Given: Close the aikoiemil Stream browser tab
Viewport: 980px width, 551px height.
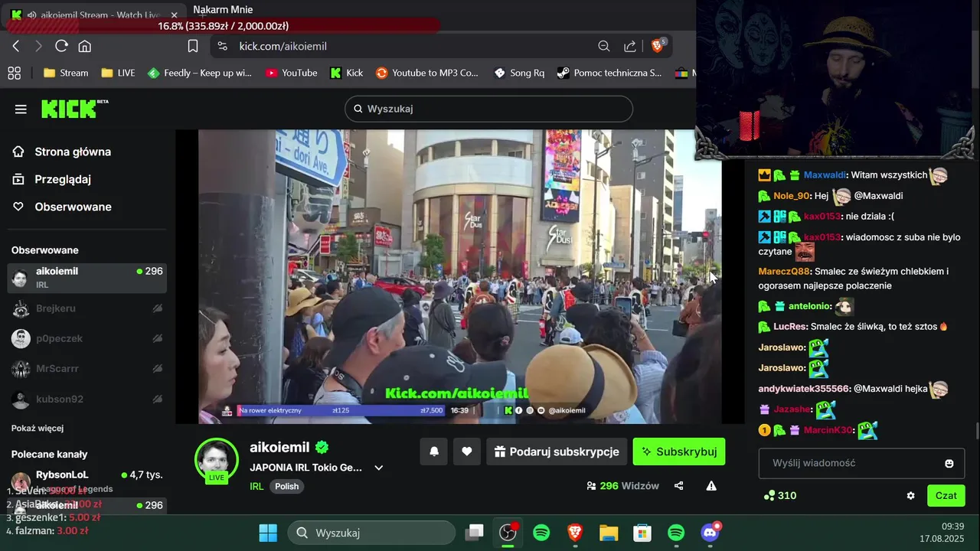Looking at the screenshot, I should click(x=174, y=15).
